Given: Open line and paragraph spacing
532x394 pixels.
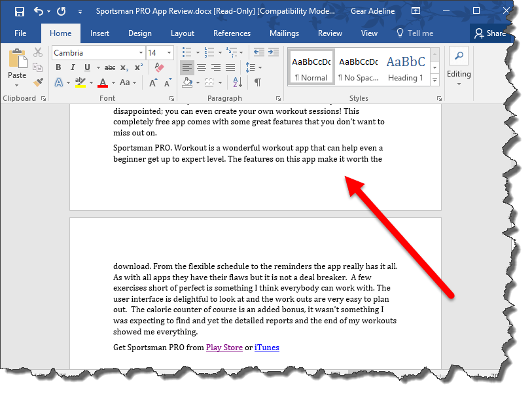Looking at the screenshot, I should tap(251, 67).
